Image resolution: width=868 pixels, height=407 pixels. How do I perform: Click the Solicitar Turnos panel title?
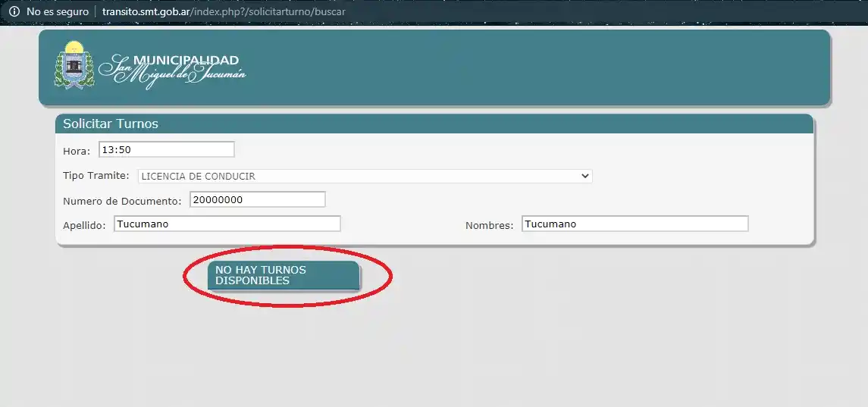point(111,124)
